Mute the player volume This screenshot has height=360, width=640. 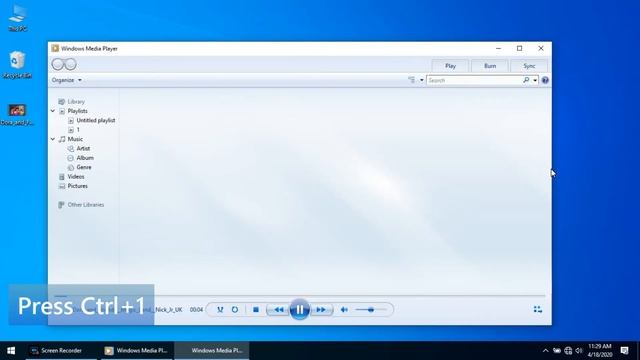344,310
